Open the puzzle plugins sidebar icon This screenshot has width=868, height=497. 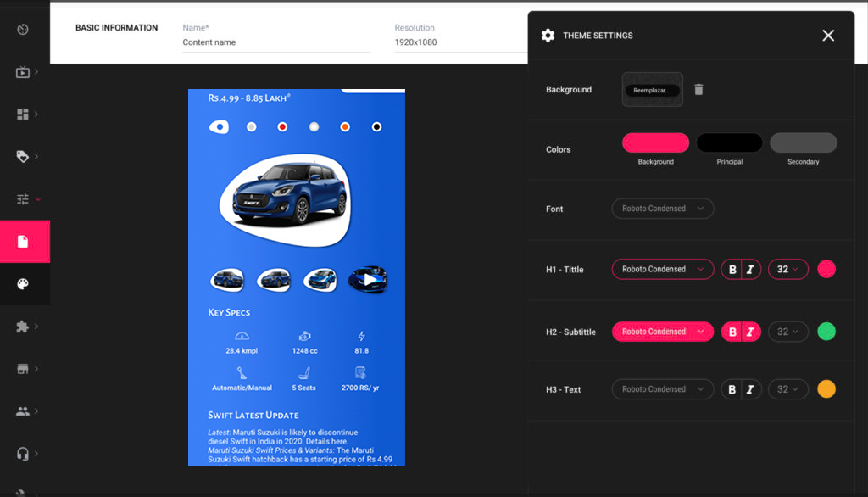(x=23, y=327)
